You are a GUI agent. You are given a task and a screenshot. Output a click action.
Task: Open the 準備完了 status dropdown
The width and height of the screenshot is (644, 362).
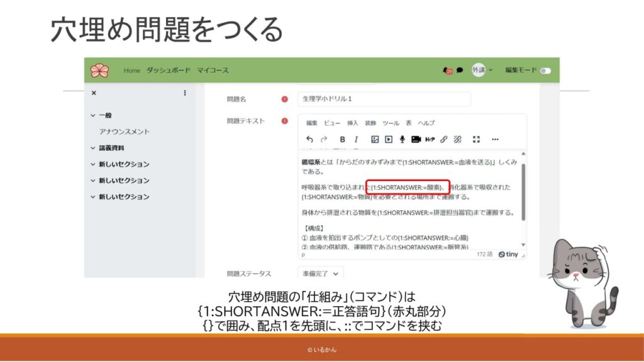[321, 273]
